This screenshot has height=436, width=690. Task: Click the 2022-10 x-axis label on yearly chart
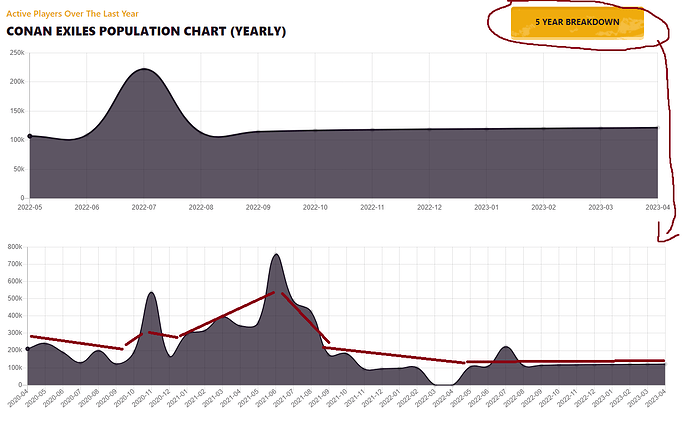point(315,207)
